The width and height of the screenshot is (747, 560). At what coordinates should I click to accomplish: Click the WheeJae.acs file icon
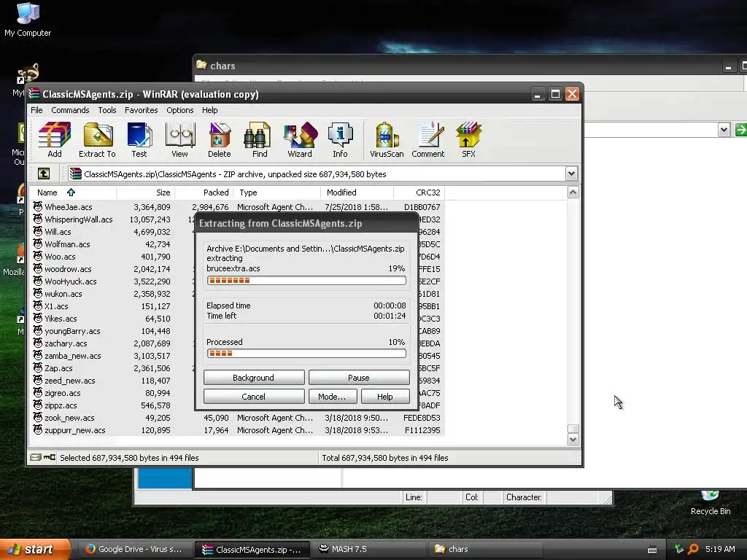pos(38,206)
